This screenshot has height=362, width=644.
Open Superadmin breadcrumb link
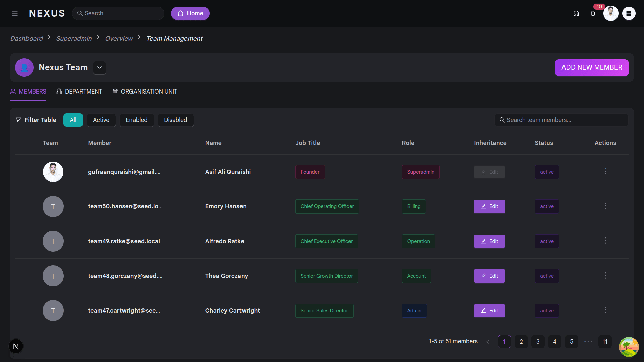tap(74, 38)
